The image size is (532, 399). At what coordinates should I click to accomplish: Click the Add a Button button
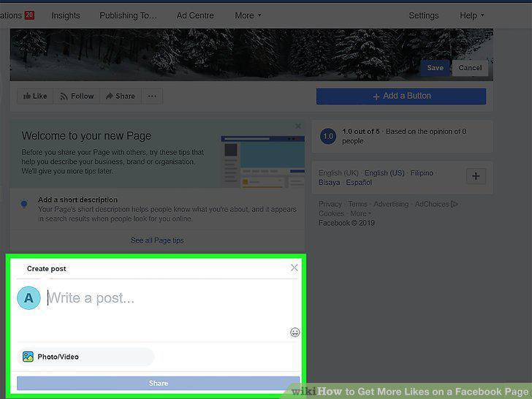(401, 96)
